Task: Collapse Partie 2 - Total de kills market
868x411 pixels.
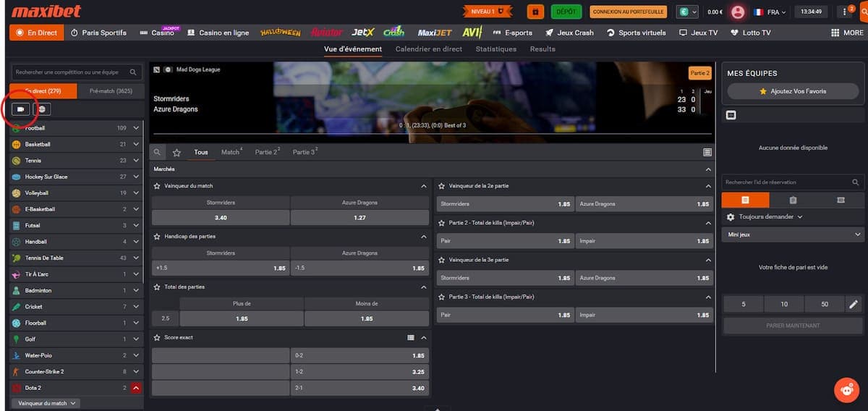Action: pos(707,223)
